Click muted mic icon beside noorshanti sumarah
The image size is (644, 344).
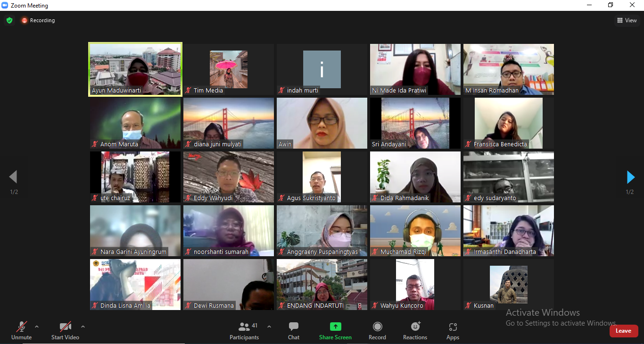[x=189, y=252]
